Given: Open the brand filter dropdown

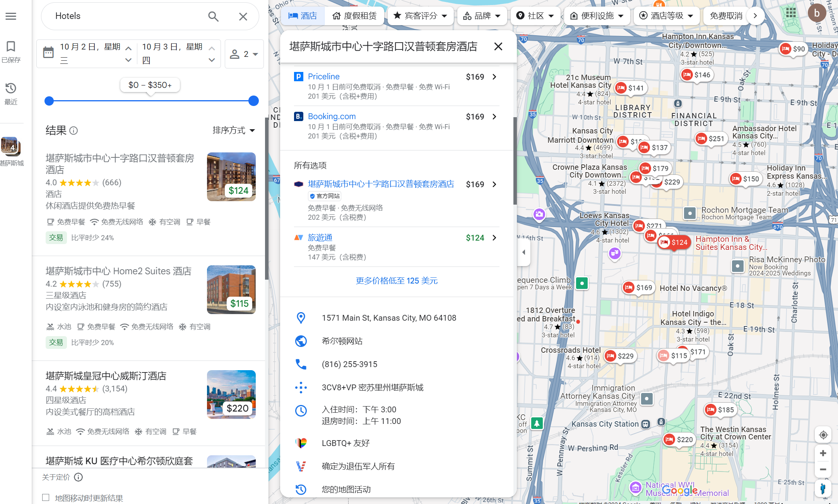Looking at the screenshot, I should click(x=482, y=16).
